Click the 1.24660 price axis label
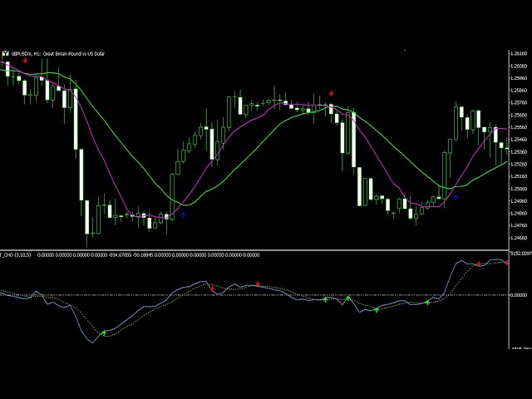The width and height of the screenshot is (532, 399). pyautogui.click(x=520, y=238)
